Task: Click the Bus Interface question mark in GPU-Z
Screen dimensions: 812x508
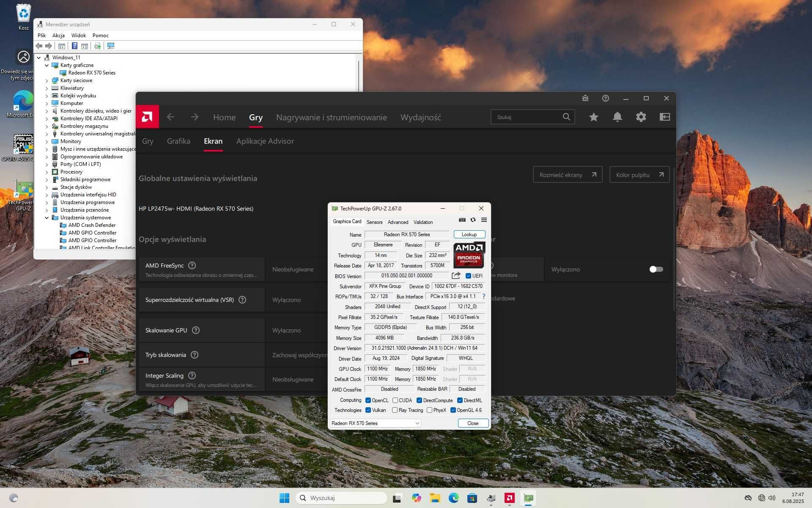Action: pyautogui.click(x=484, y=296)
